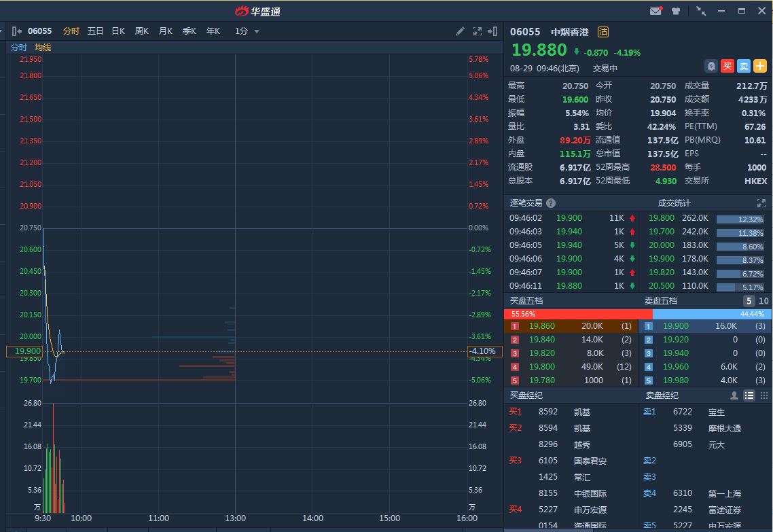Click the current price 19.880
The height and width of the screenshot is (532, 773).
539,50
